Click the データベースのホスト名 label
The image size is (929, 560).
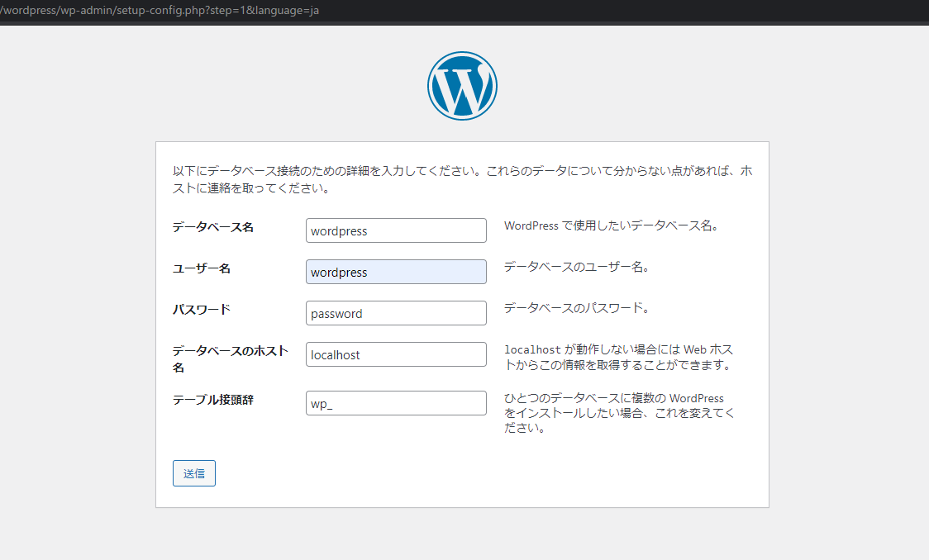(x=230, y=358)
